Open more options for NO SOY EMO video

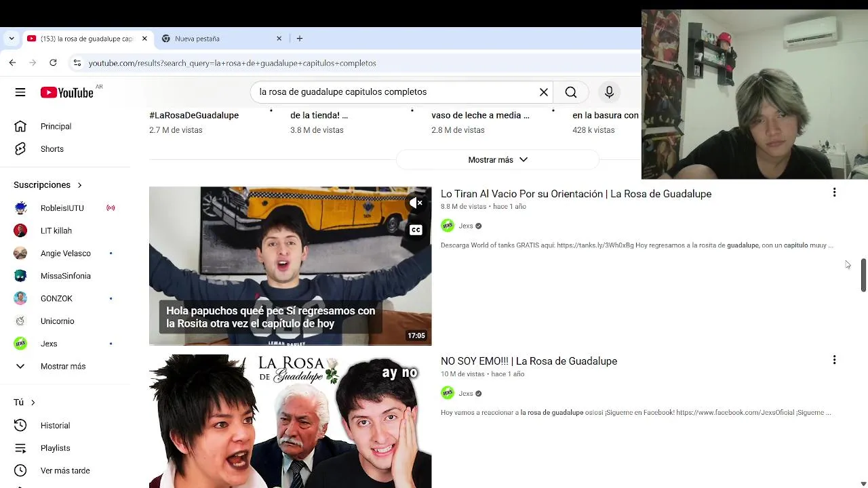pyautogui.click(x=834, y=360)
